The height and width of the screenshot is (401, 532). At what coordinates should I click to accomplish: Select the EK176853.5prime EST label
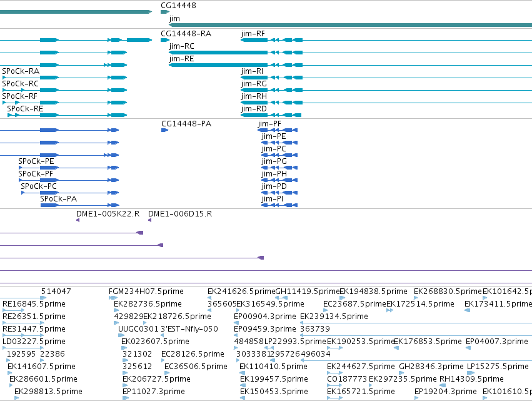[428, 342]
